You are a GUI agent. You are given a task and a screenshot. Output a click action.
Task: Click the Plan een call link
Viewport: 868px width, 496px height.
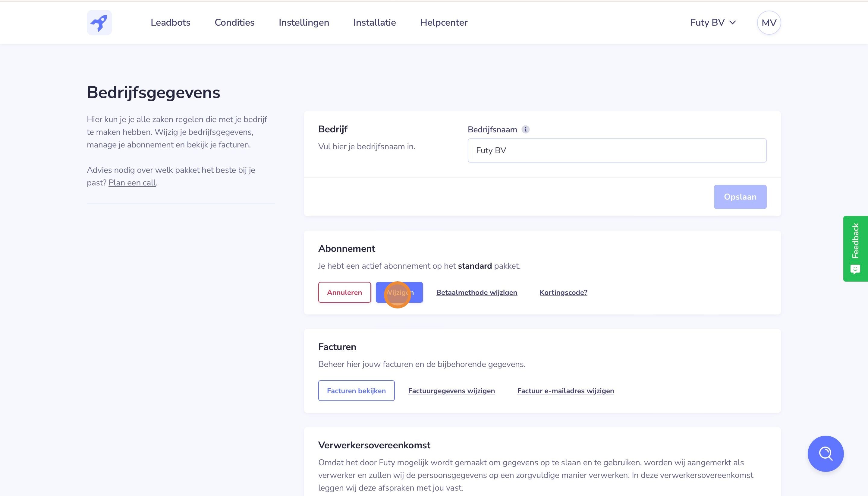click(132, 183)
